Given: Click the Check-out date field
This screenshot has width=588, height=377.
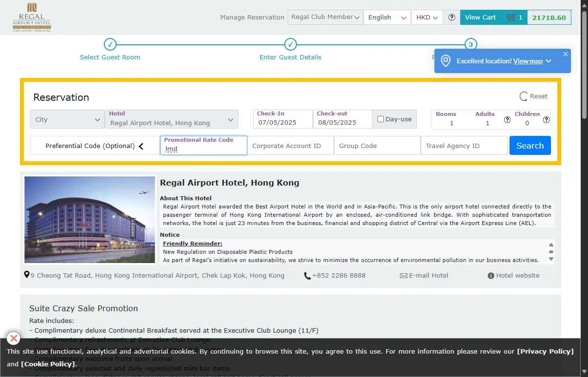Looking at the screenshot, I should coord(342,119).
